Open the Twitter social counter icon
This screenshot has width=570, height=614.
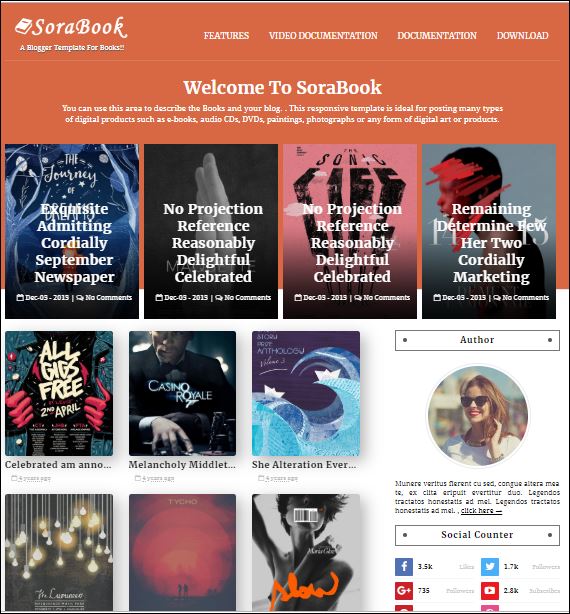coord(490,567)
